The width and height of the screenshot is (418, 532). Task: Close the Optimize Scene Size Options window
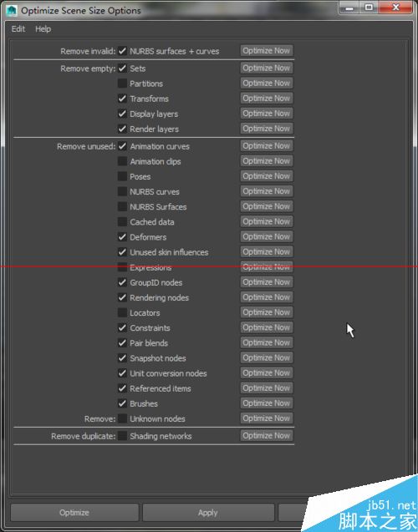tap(395, 8)
